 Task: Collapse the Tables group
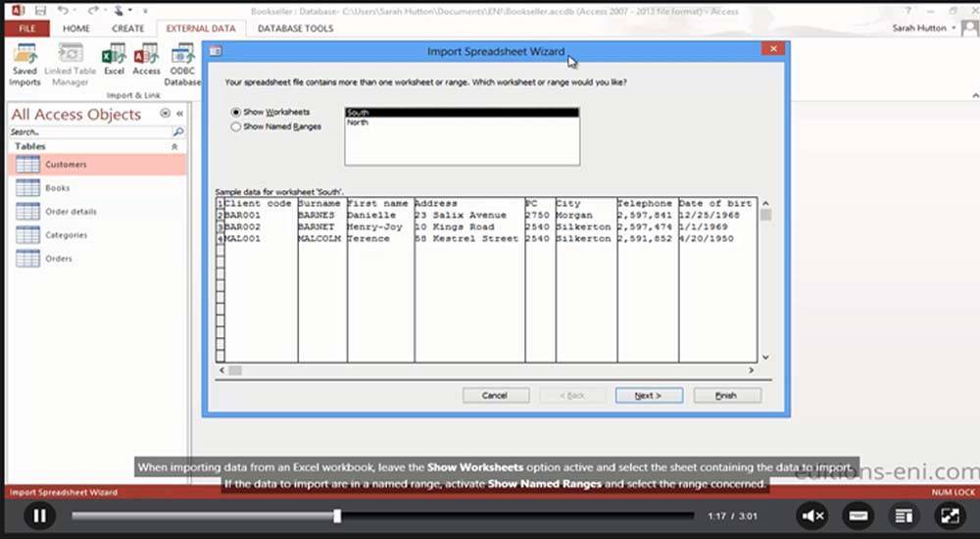click(x=174, y=146)
